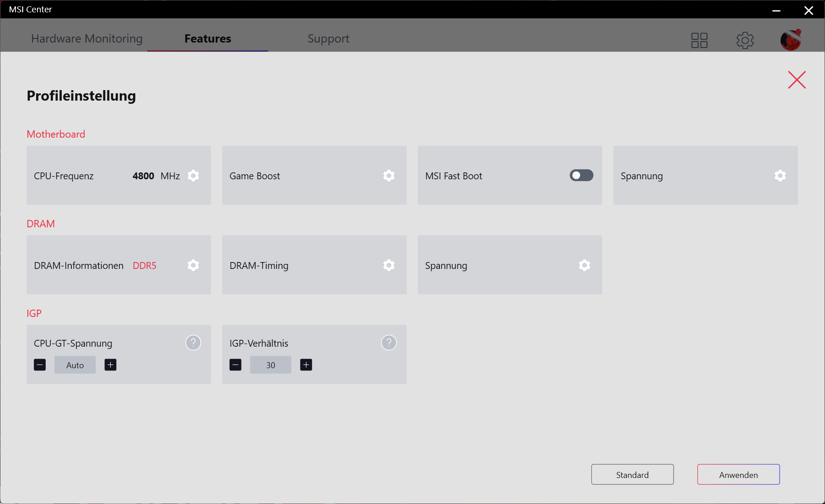Click the IGP section heading
This screenshot has height=504, width=825.
[x=34, y=313]
